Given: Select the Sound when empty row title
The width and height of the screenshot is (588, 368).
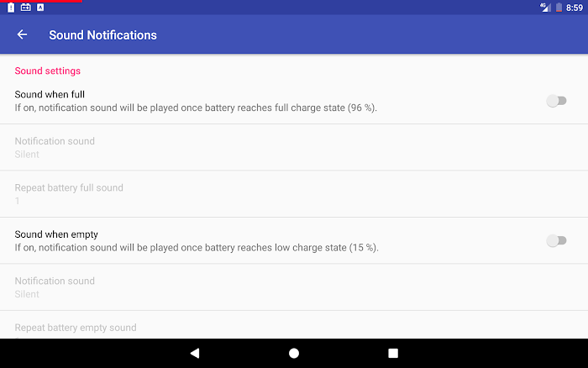Looking at the screenshot, I should (x=56, y=234).
